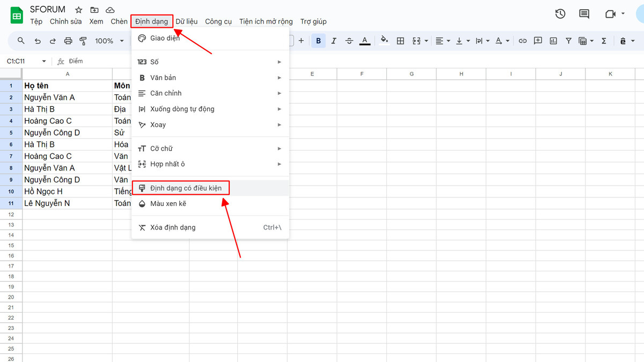The height and width of the screenshot is (362, 644).
Task: Undo the last action
Action: 37,41
